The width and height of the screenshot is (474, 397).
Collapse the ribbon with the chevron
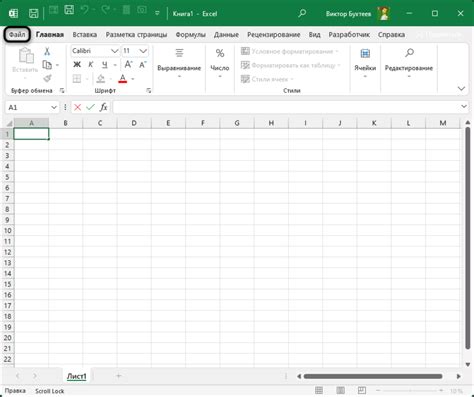point(461,89)
